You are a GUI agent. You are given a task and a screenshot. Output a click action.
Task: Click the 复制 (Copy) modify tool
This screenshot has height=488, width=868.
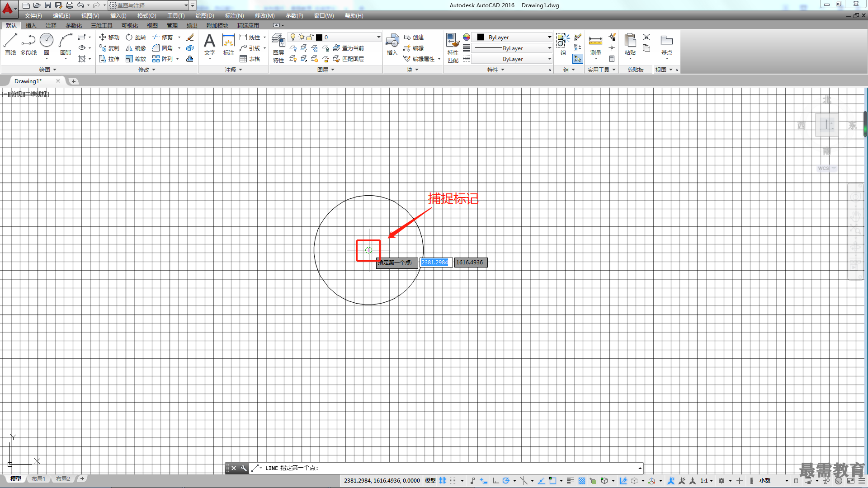tap(109, 48)
